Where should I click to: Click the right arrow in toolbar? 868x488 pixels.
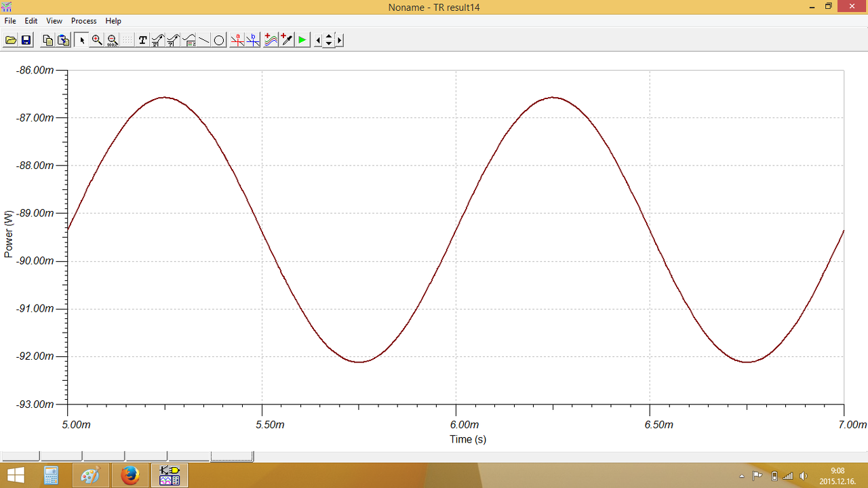pos(340,40)
